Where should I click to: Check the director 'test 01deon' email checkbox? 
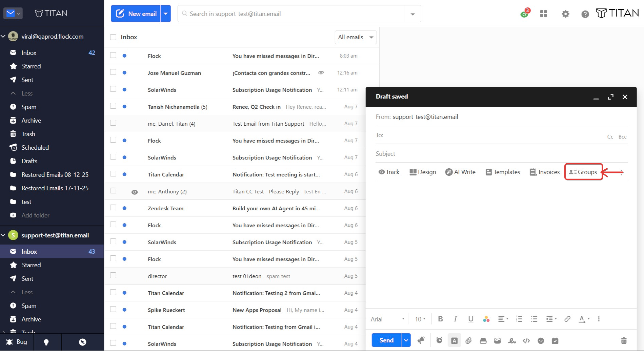click(113, 275)
